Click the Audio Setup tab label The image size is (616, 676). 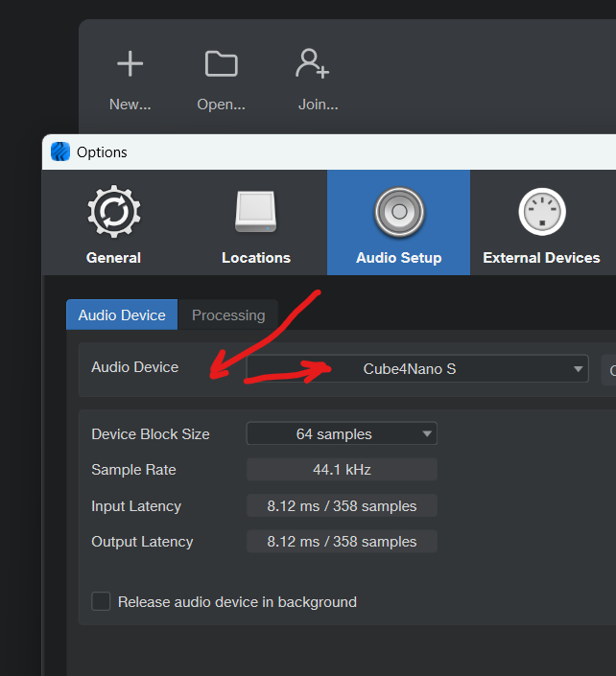coord(399,258)
